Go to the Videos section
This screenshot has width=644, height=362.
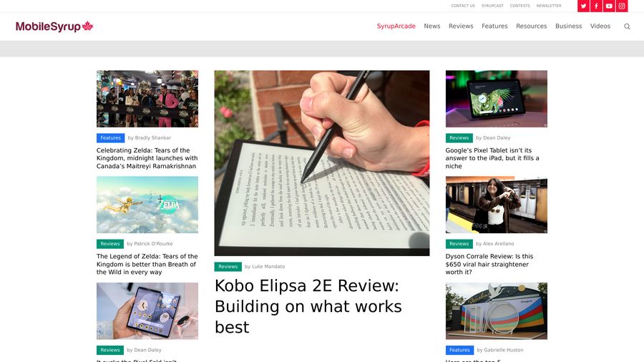coord(600,26)
